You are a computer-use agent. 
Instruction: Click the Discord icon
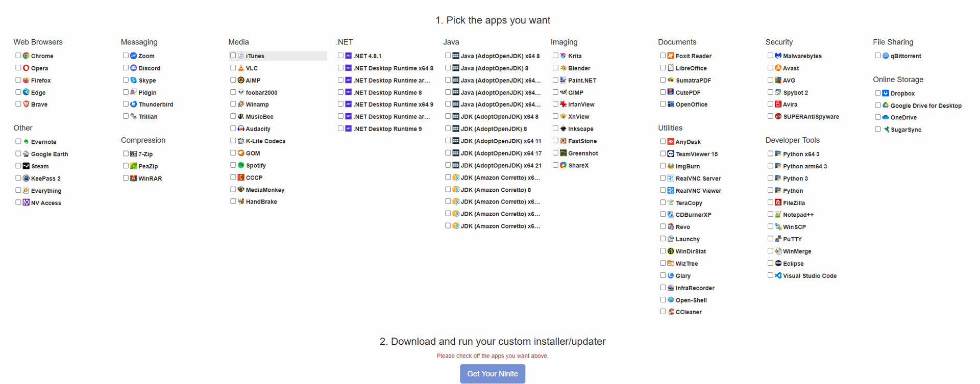coord(133,68)
